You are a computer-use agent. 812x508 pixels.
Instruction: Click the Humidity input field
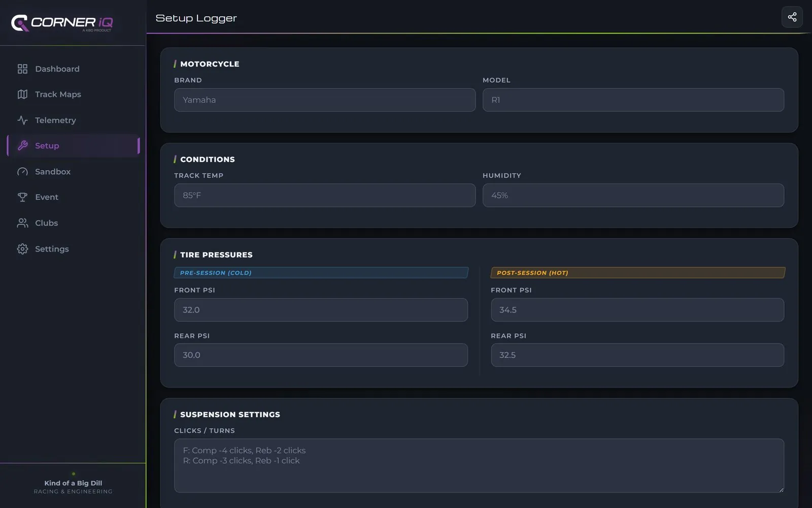[x=633, y=196]
